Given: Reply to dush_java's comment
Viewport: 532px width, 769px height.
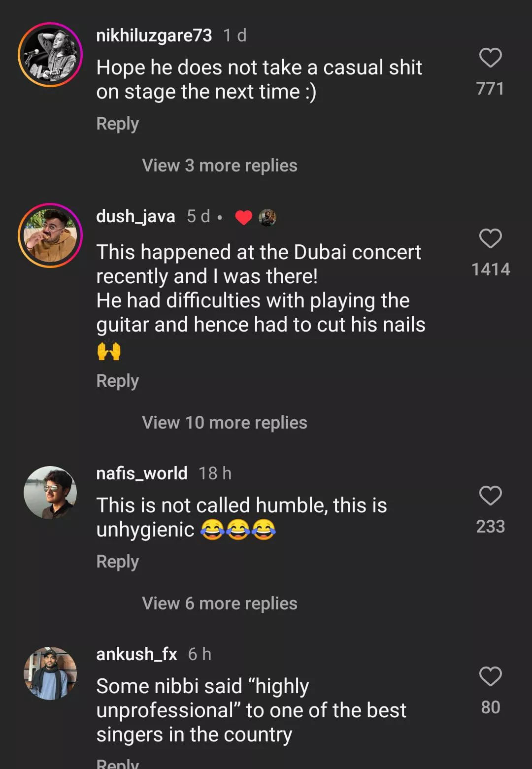Looking at the screenshot, I should coord(117,381).
